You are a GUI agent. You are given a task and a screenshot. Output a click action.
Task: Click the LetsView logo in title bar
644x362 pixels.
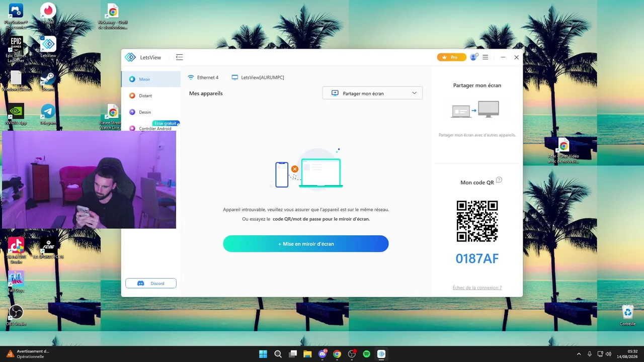point(130,57)
